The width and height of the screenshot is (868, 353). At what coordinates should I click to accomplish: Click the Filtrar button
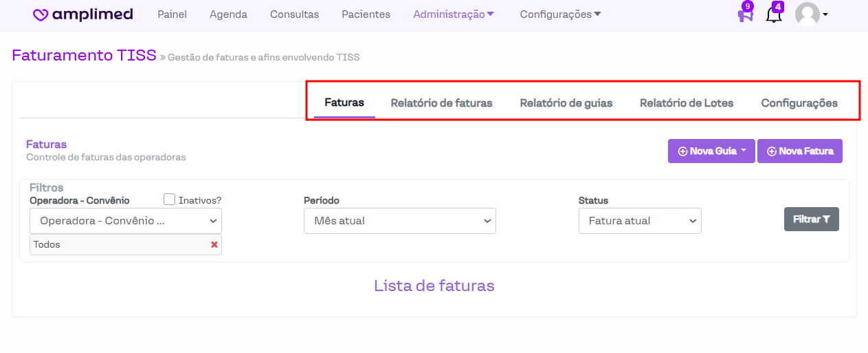coord(811,220)
